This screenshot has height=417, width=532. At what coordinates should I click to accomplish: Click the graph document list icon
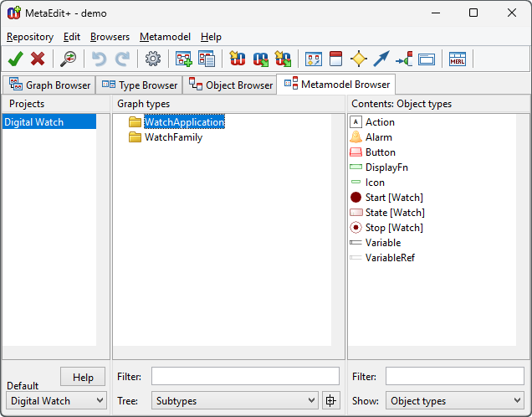pos(207,59)
